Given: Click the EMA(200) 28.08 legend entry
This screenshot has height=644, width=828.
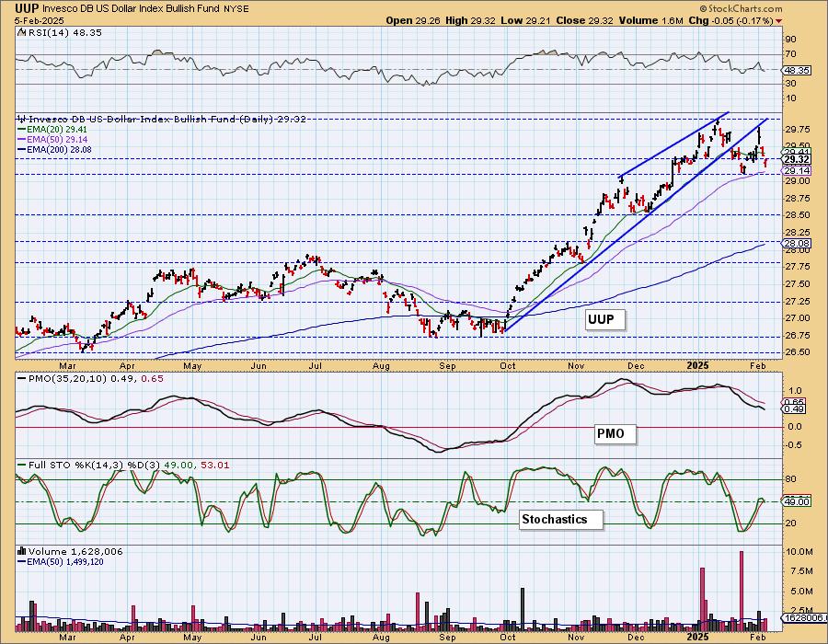Looking at the screenshot, I should pyautogui.click(x=60, y=150).
